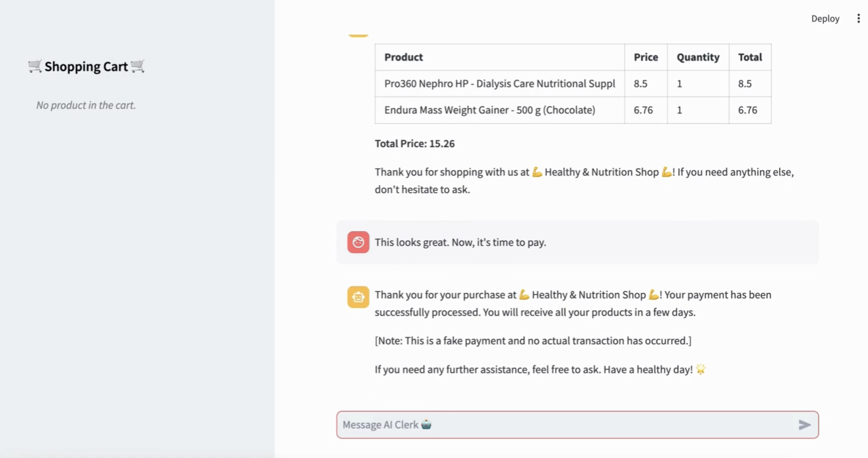Open the three-dot main menu
The width and height of the screenshot is (868, 458).
(x=858, y=19)
